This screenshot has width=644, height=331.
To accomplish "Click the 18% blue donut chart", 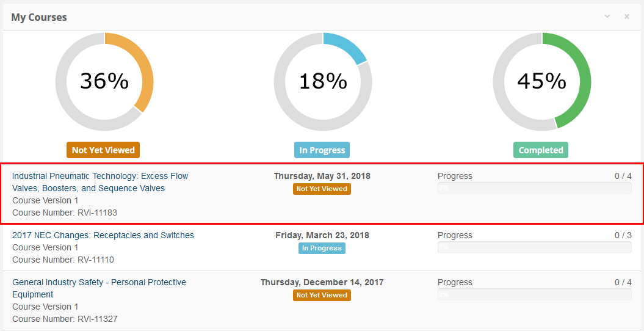I will pyautogui.click(x=323, y=81).
